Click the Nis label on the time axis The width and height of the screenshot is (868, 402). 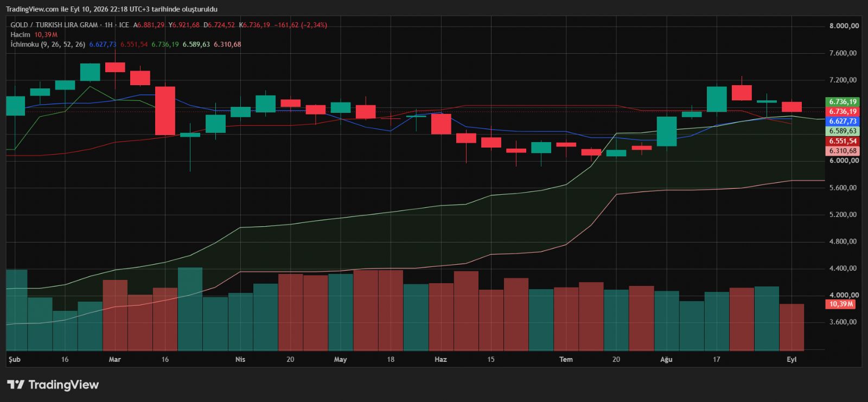pos(240,360)
